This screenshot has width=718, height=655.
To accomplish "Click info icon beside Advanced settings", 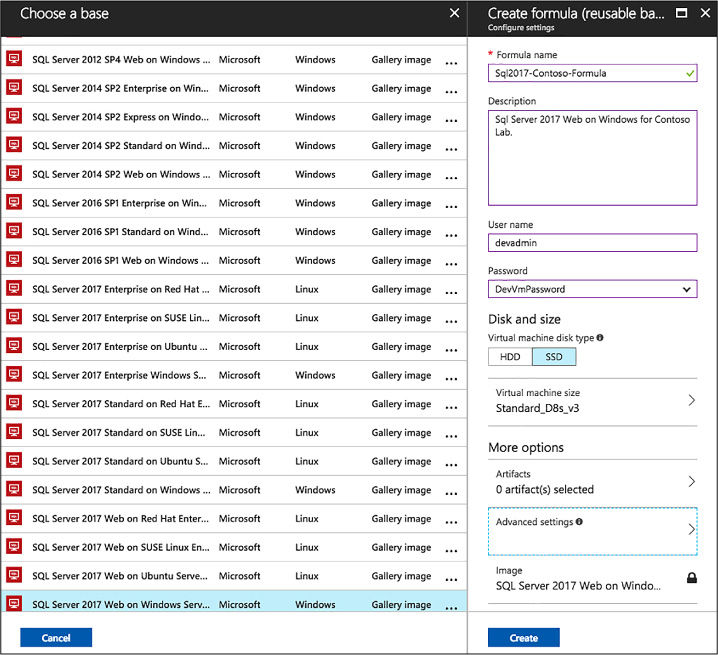I will coord(579,521).
